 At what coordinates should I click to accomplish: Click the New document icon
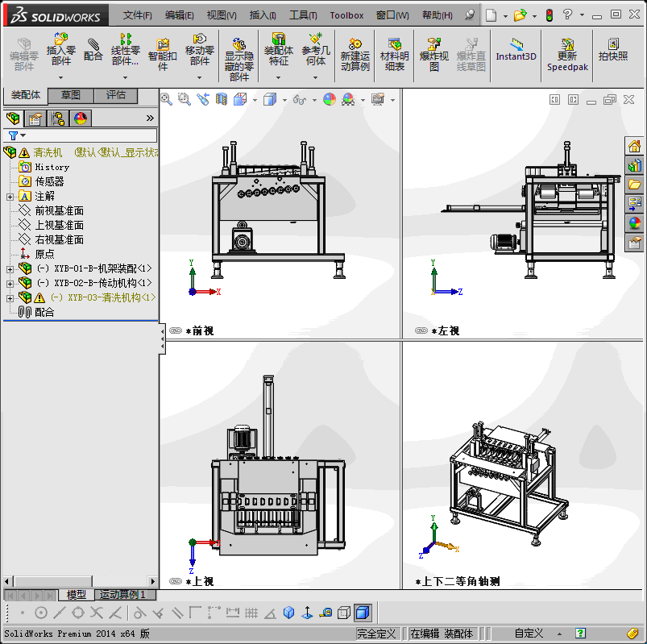[x=491, y=15]
